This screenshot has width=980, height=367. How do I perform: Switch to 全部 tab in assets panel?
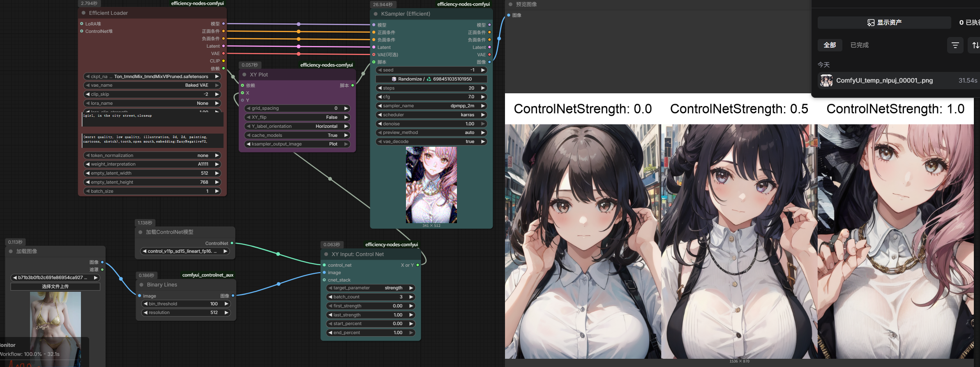830,45
